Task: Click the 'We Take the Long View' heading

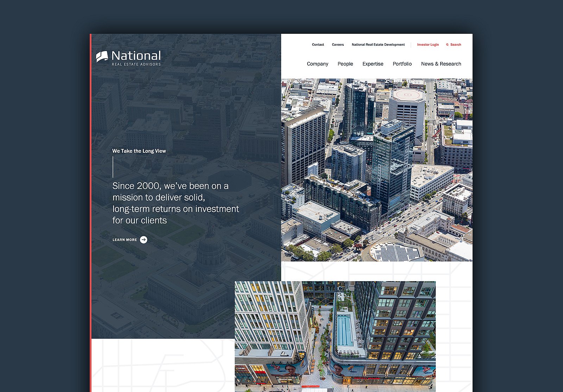Action: [139, 151]
